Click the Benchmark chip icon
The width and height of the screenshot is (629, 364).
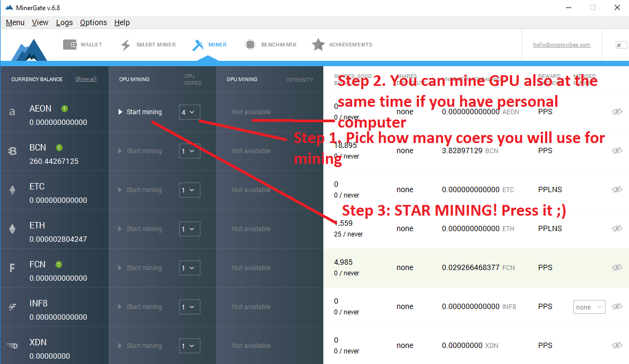[250, 44]
